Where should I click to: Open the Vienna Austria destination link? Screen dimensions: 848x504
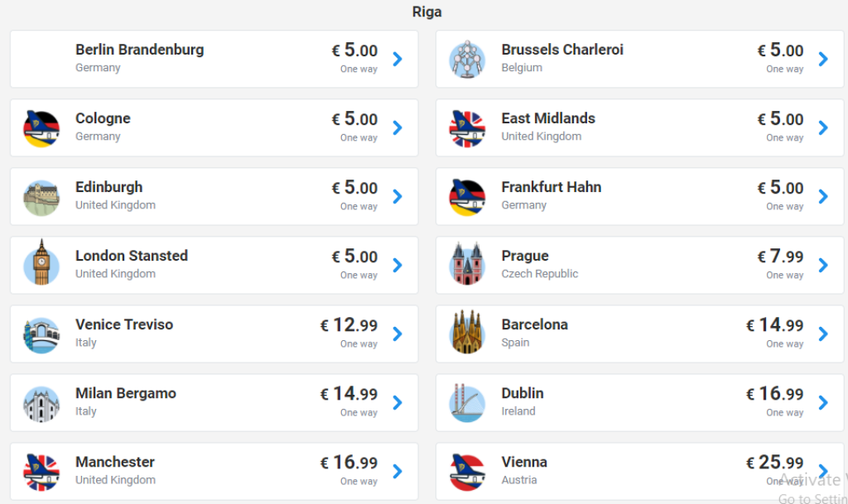click(x=524, y=462)
